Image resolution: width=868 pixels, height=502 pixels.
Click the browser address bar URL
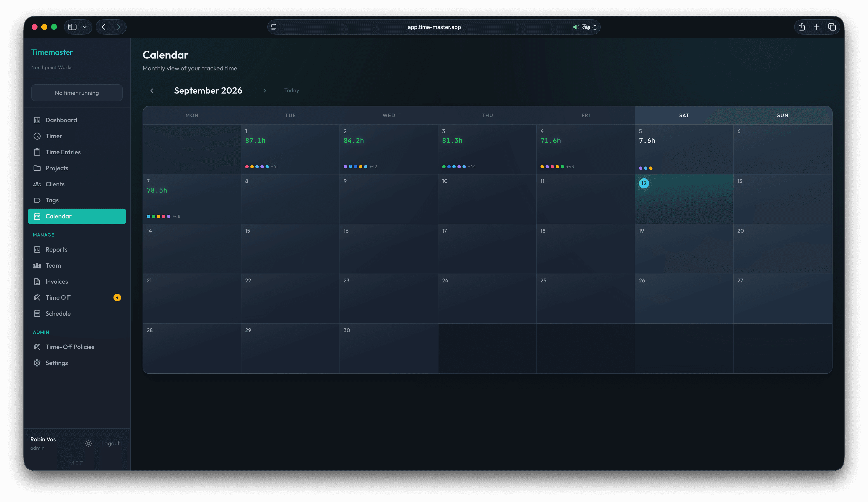click(434, 27)
